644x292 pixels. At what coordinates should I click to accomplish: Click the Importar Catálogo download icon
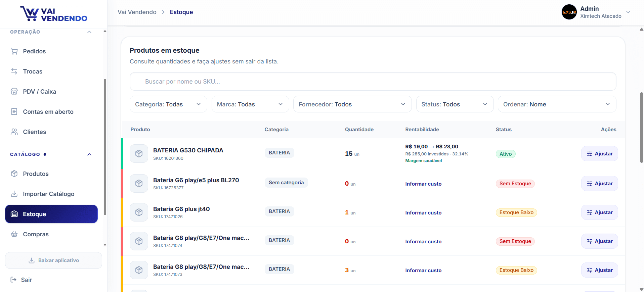(x=14, y=194)
